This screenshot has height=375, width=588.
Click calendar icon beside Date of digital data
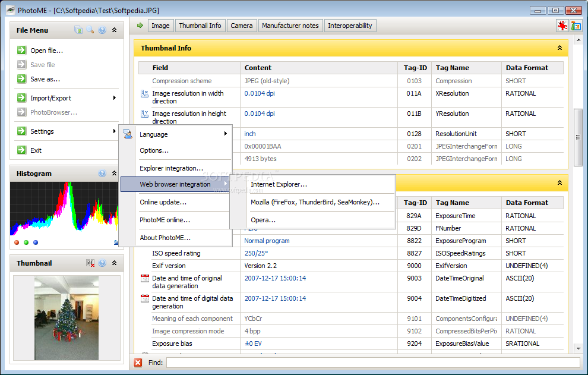pyautogui.click(x=145, y=298)
